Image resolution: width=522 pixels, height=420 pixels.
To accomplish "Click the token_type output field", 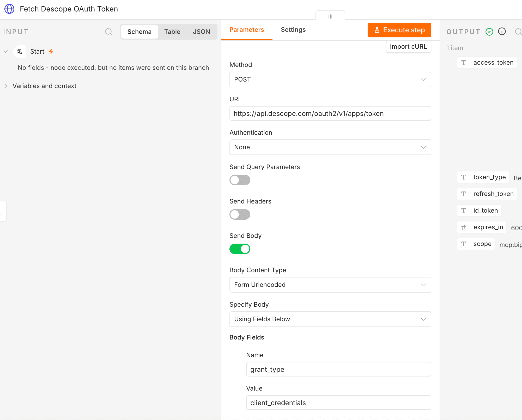I will point(483,177).
